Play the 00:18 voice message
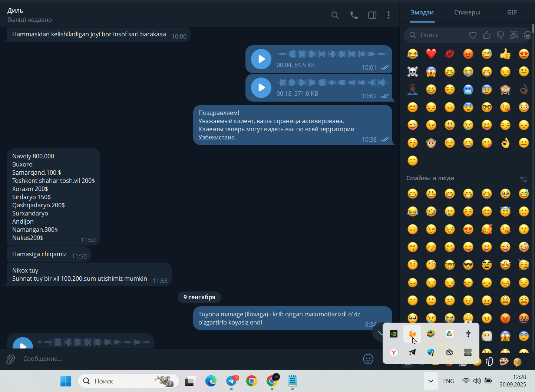 click(x=261, y=88)
